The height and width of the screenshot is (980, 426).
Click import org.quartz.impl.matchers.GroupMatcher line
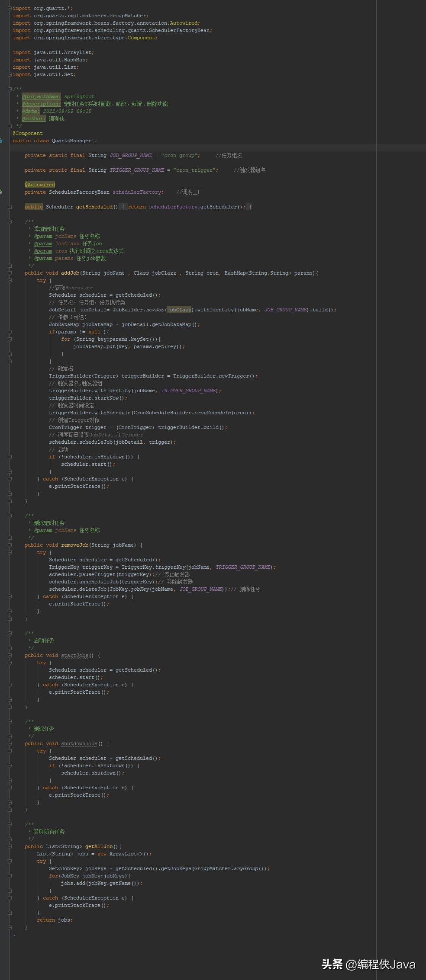(x=81, y=16)
